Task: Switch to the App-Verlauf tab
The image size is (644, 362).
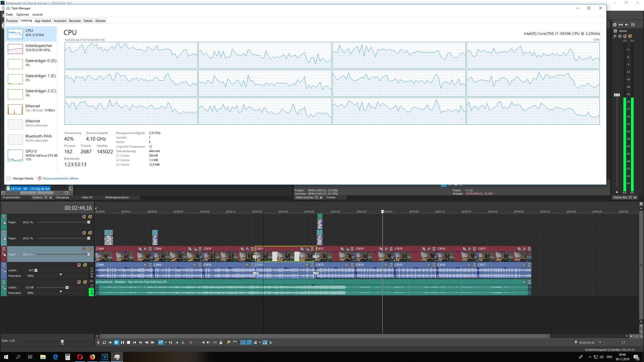Action: (x=43, y=21)
